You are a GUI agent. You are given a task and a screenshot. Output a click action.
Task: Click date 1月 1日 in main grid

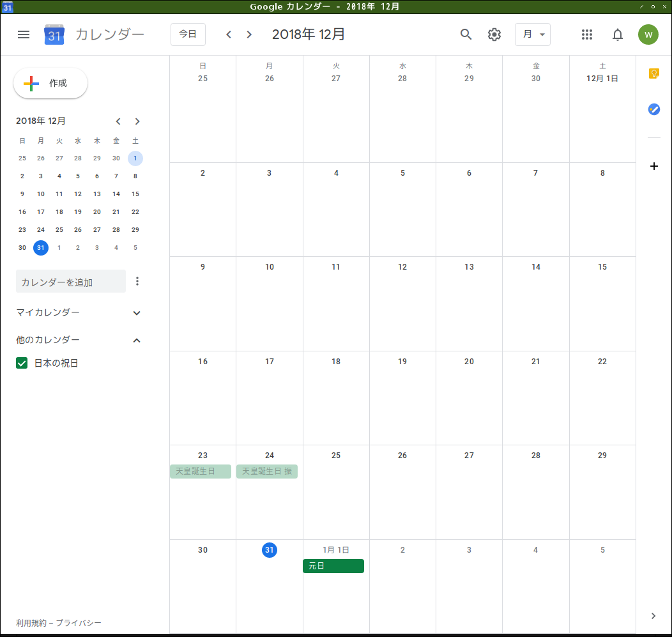pyautogui.click(x=336, y=550)
